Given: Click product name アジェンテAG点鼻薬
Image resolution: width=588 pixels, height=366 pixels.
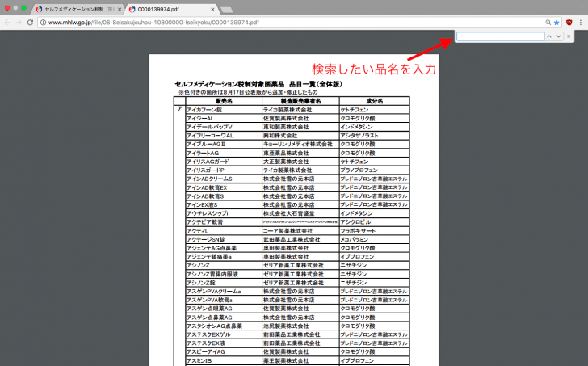Looking at the screenshot, I should pyautogui.click(x=212, y=248).
